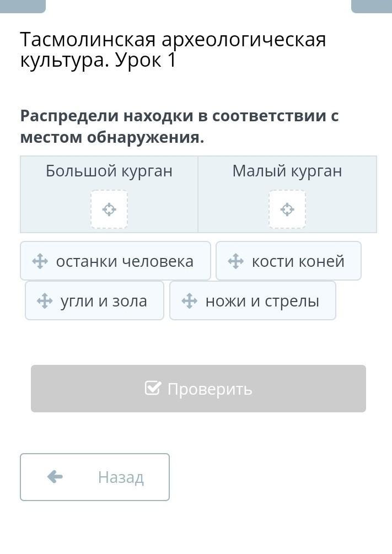The image size is (392, 554).
Task: Go back with the 'Назад' button
Action: [x=95, y=477]
